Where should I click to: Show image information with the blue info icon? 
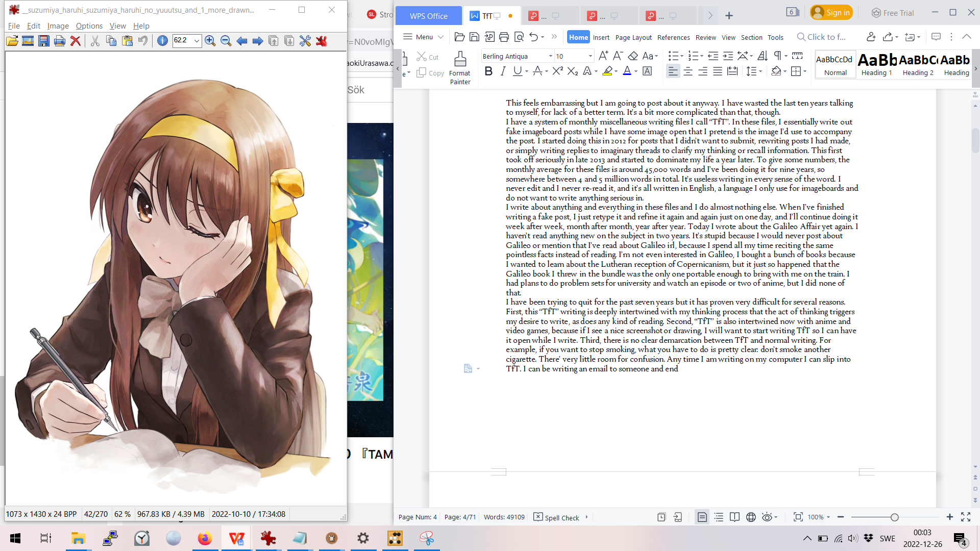(x=162, y=41)
